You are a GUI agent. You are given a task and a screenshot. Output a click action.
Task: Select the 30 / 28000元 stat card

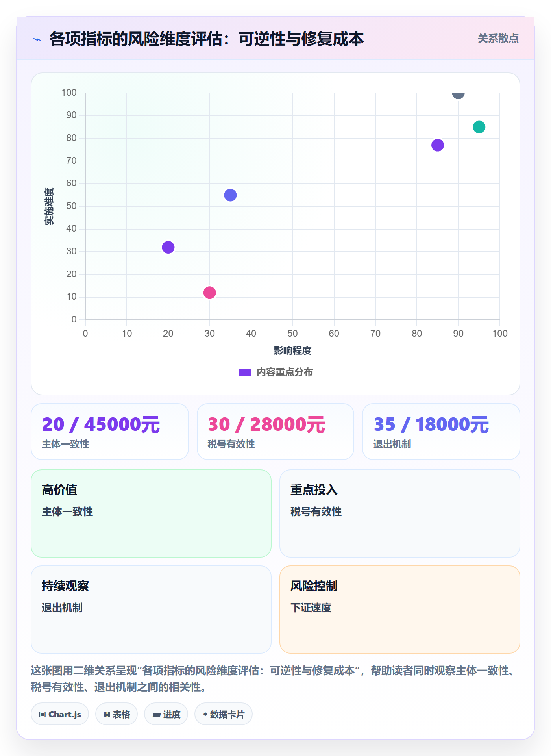tap(275, 432)
